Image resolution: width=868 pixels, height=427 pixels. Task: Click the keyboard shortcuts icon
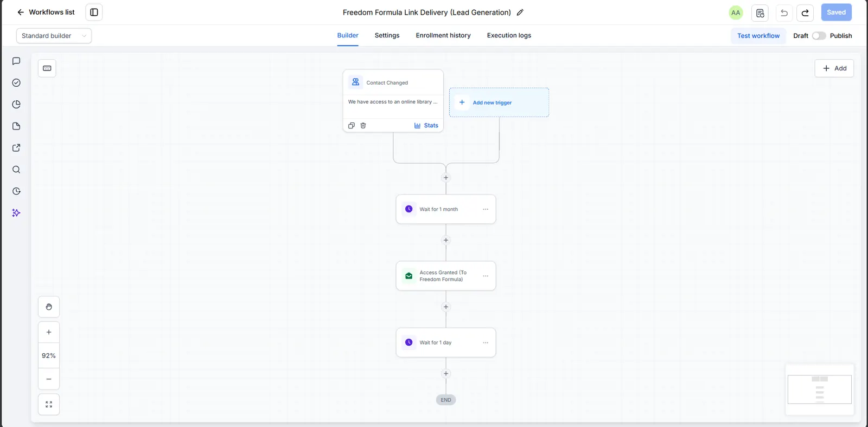tap(47, 68)
